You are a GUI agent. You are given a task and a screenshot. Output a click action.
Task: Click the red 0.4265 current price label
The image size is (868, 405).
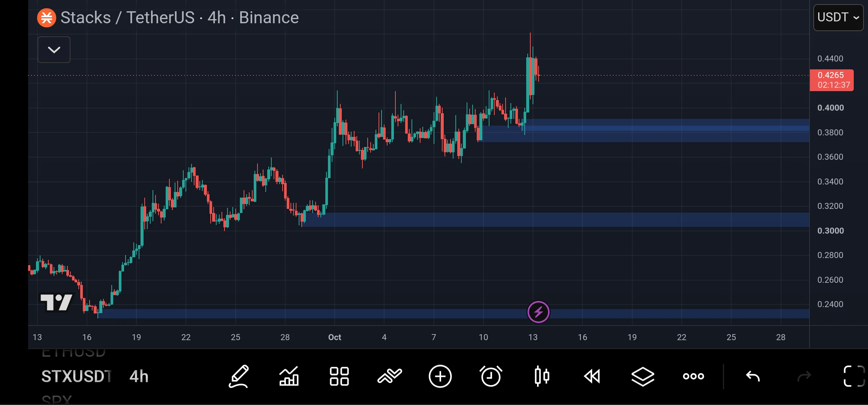click(832, 80)
